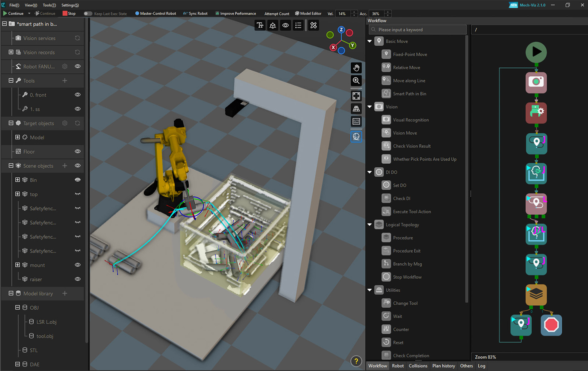Click the Sync Robot button

(x=195, y=13)
